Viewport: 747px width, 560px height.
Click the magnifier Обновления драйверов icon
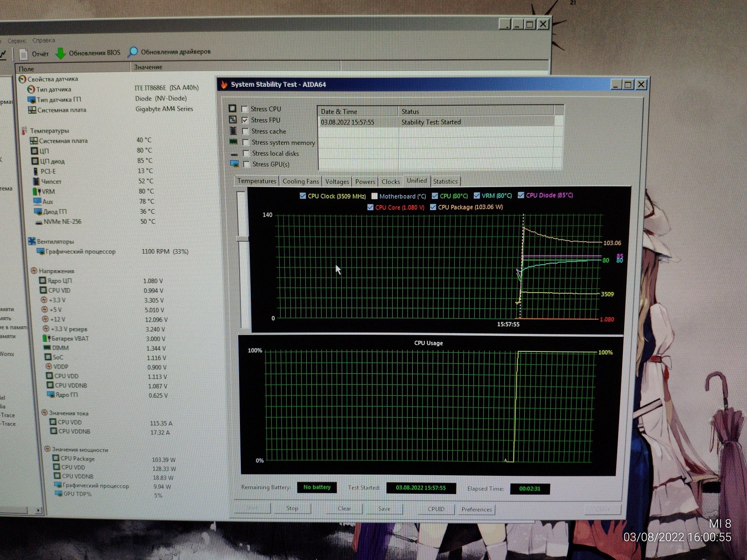pyautogui.click(x=133, y=52)
